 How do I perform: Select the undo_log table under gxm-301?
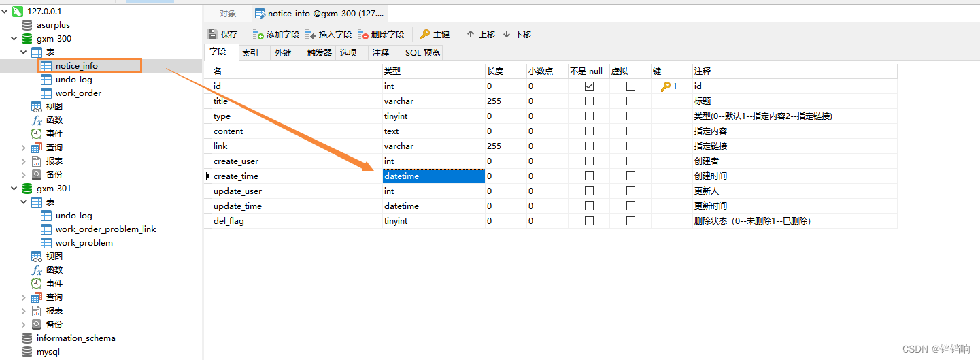73,216
